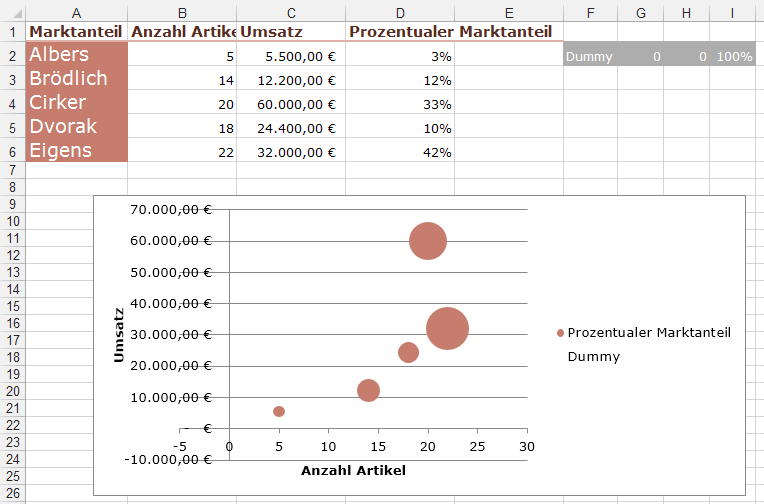The image size is (764, 504).
Task: Select column C header
Action: point(291,10)
